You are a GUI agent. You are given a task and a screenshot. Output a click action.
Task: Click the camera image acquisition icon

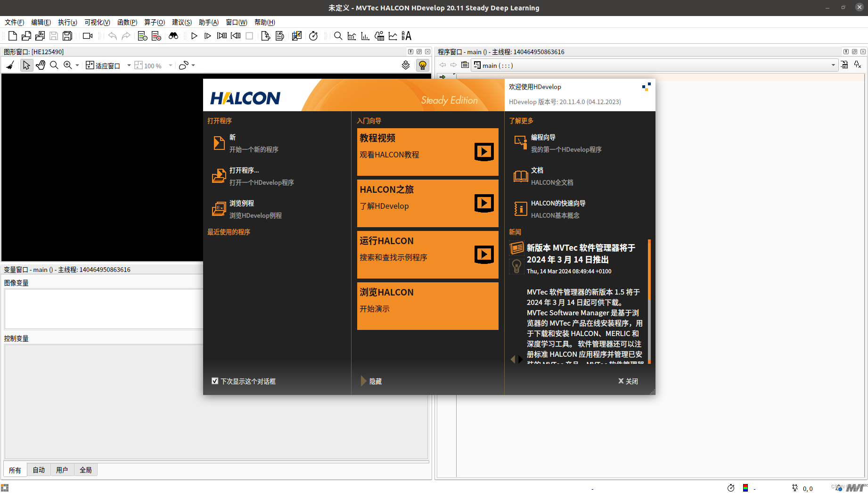88,36
